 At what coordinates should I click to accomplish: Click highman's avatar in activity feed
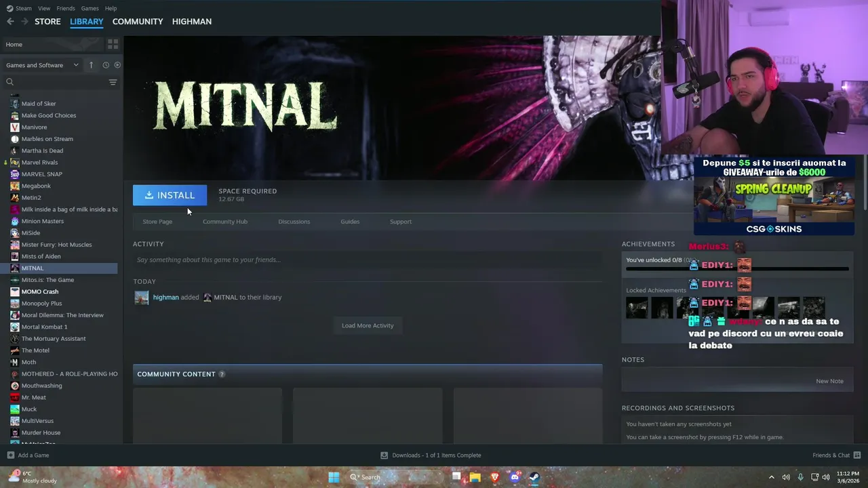click(142, 298)
